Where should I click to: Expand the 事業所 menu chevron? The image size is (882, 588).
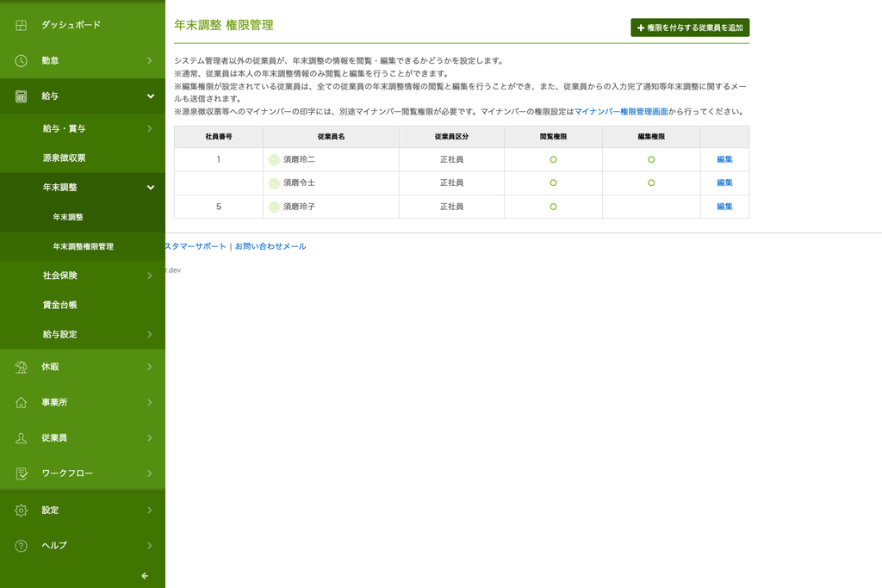point(150,402)
